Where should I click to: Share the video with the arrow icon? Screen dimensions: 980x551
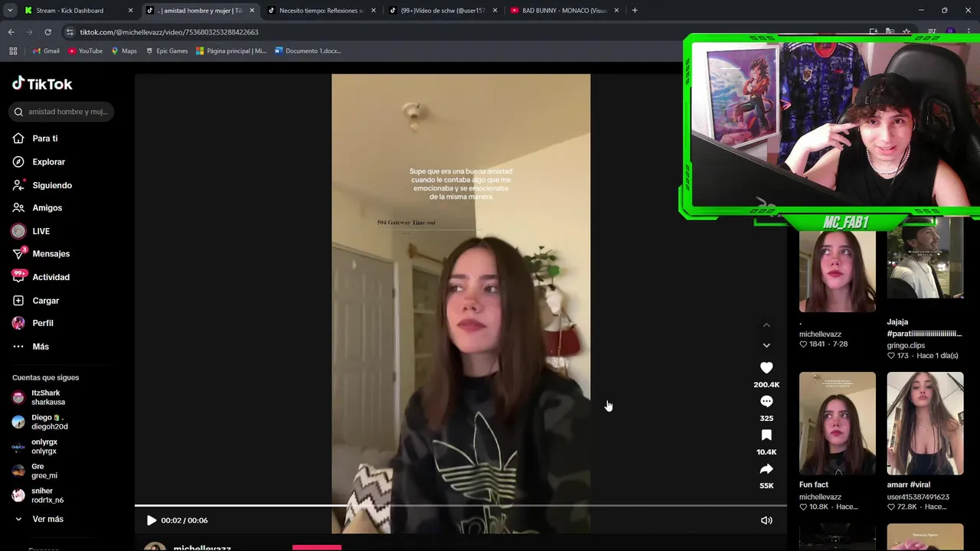pos(766,469)
